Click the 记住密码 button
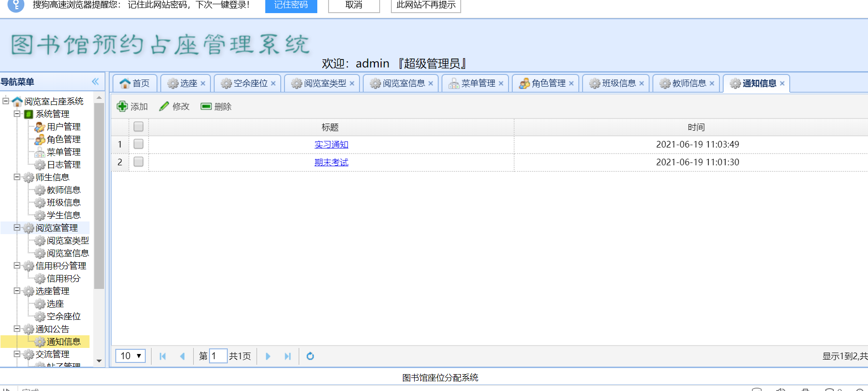Screen dimensions: 868x391 pyautogui.click(x=291, y=5)
